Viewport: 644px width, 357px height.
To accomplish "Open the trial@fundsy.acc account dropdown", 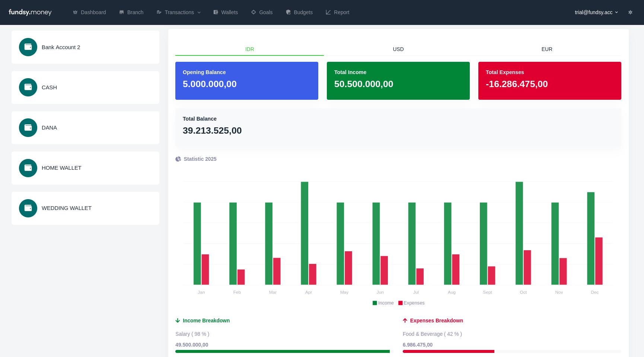I will [x=596, y=12].
